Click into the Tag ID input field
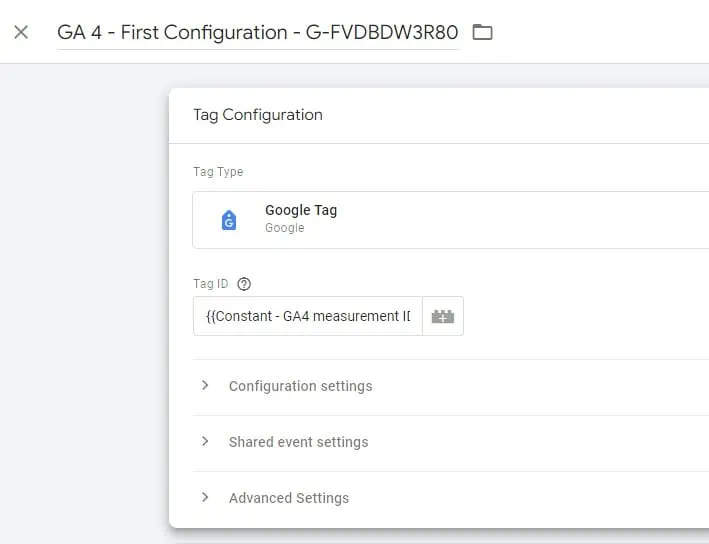This screenshot has height=544, width=709. (307, 316)
